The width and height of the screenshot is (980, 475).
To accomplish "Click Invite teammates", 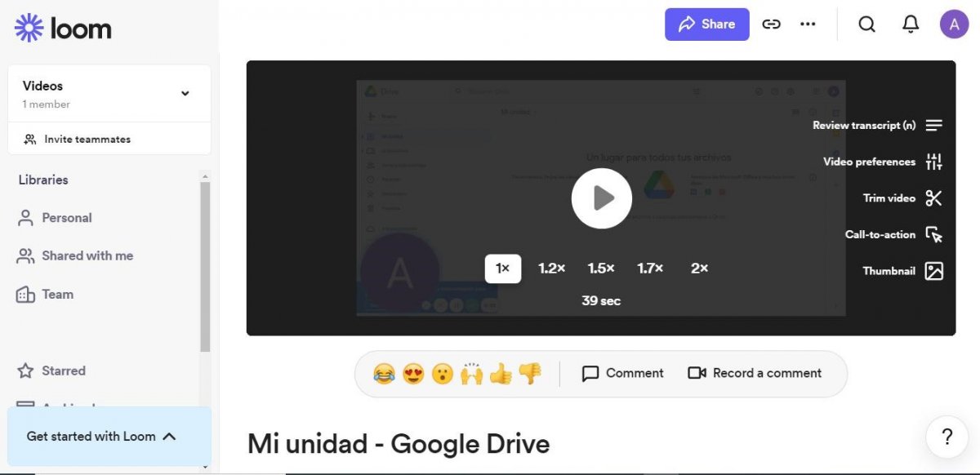I will click(x=87, y=140).
